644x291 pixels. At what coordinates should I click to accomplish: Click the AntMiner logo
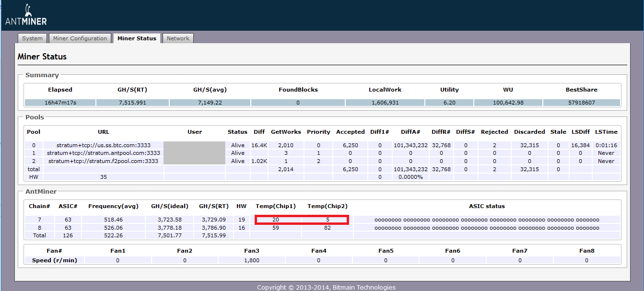pos(26,15)
